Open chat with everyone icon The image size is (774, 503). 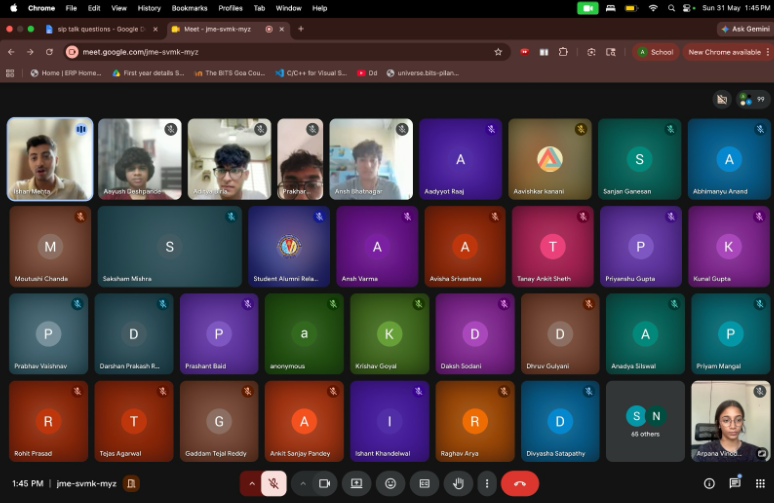[735, 483]
